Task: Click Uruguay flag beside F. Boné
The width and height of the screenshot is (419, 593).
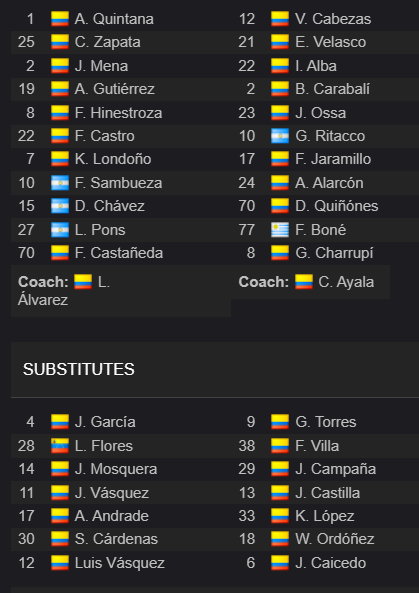Action: click(280, 230)
